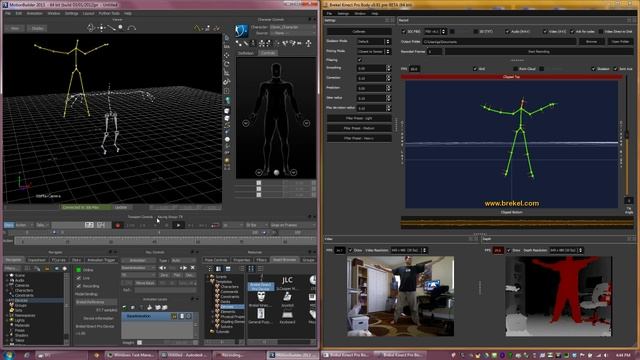
Task: Click the yellow curve icon in viewer toolbar
Action: 198,28
